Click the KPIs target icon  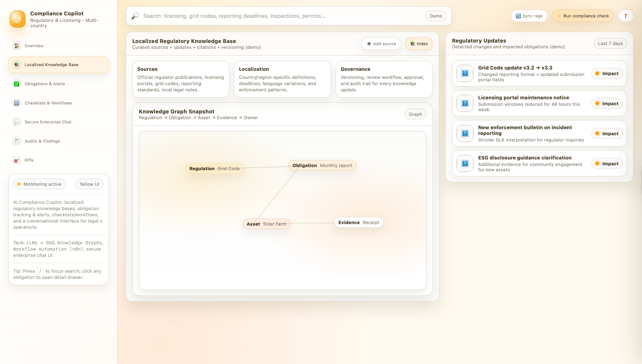(x=17, y=160)
